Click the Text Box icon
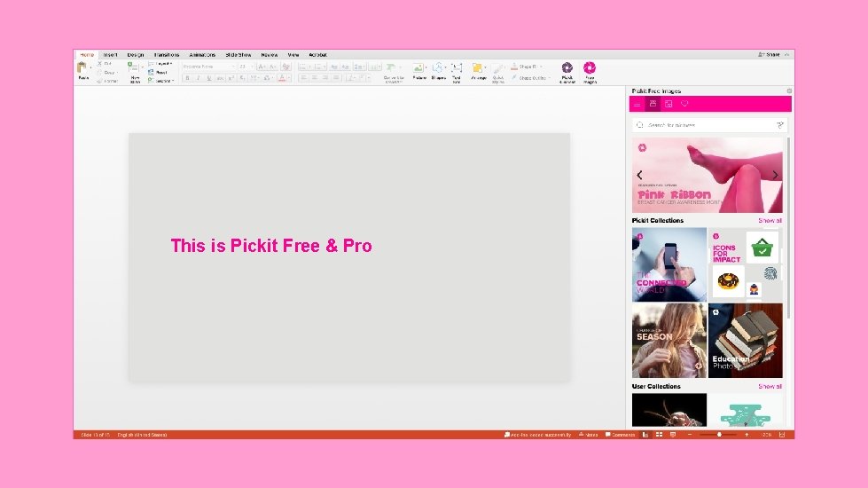 coord(457,68)
